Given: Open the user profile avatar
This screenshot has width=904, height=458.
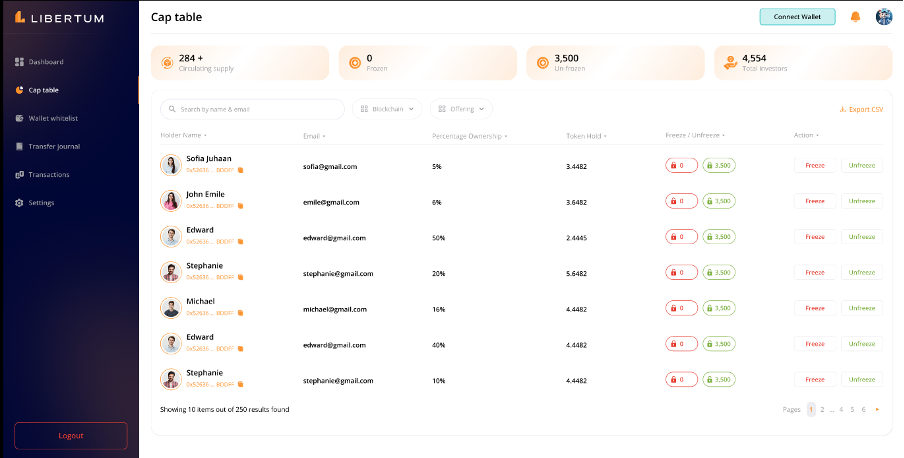Looking at the screenshot, I should (883, 17).
